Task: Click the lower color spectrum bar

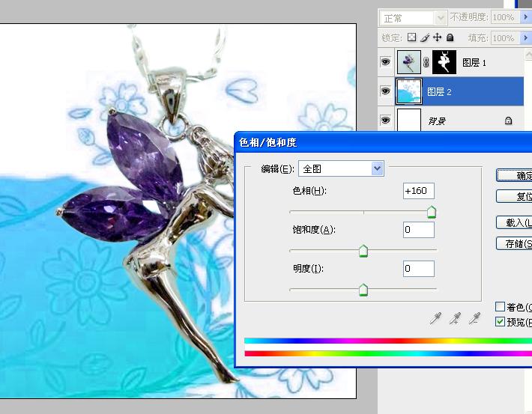Action: [388, 353]
